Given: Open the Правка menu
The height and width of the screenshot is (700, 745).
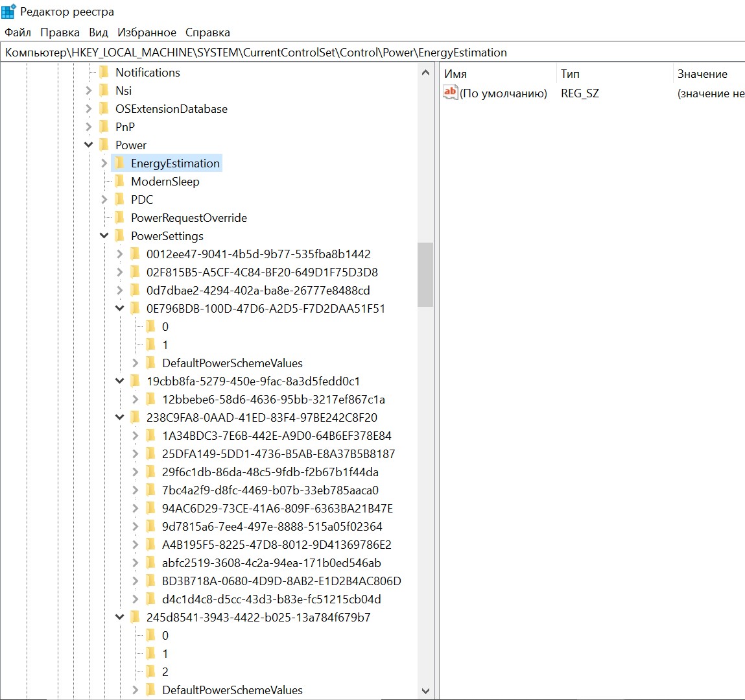Looking at the screenshot, I should click(x=60, y=32).
